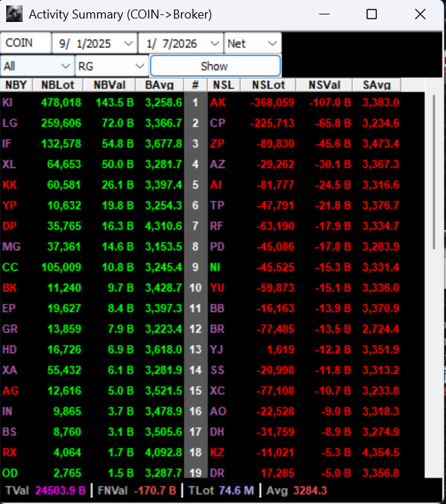
Task: Select buyer broker MG
Action: [11, 247]
